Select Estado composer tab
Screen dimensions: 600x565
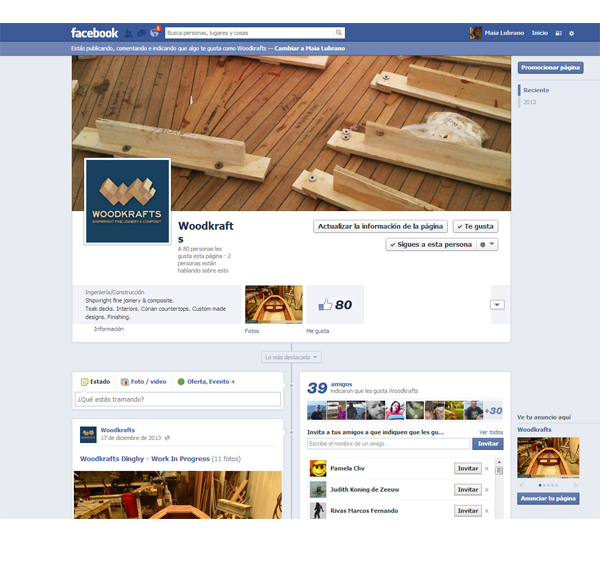tap(96, 382)
